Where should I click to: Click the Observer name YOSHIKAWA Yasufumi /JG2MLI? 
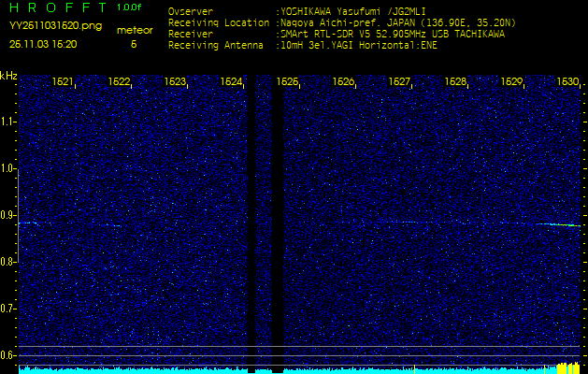(351, 11)
